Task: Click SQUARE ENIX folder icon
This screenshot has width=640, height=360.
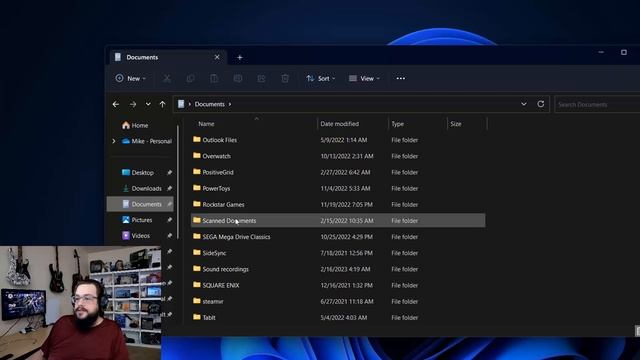Action: coord(197,284)
